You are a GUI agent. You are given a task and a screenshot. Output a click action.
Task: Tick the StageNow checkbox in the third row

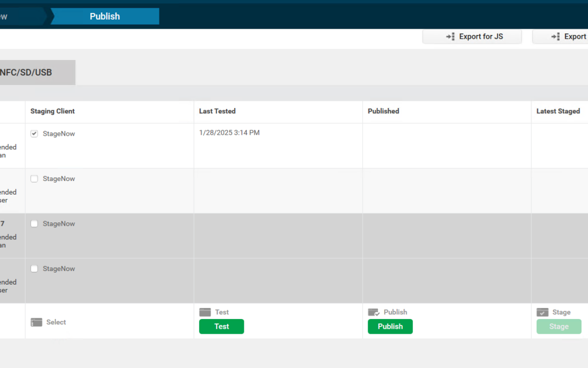click(x=34, y=224)
